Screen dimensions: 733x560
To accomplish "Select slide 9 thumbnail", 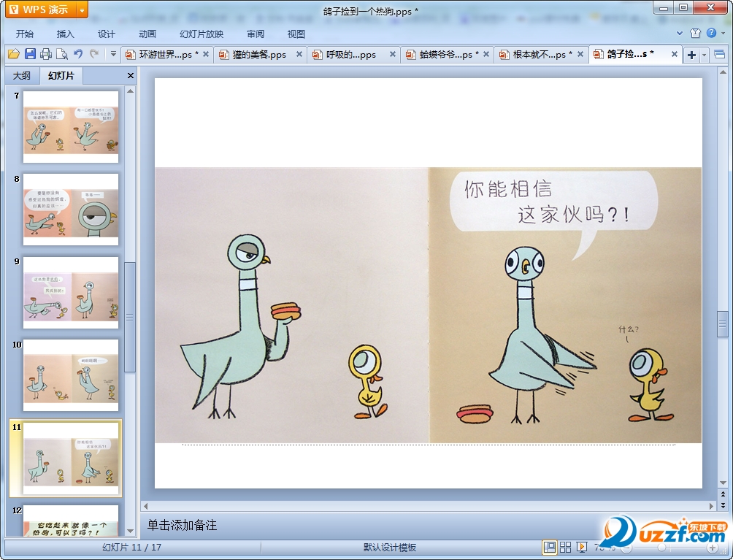I will [71, 293].
